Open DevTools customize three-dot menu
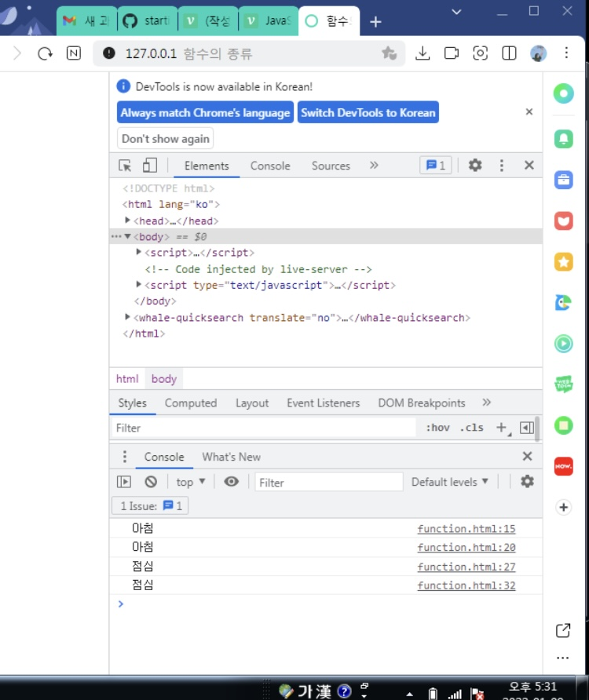589x700 pixels. pos(501,165)
